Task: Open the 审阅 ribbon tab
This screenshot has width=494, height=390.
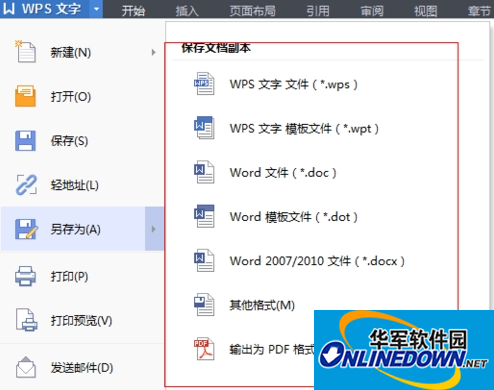Action: pos(372,11)
